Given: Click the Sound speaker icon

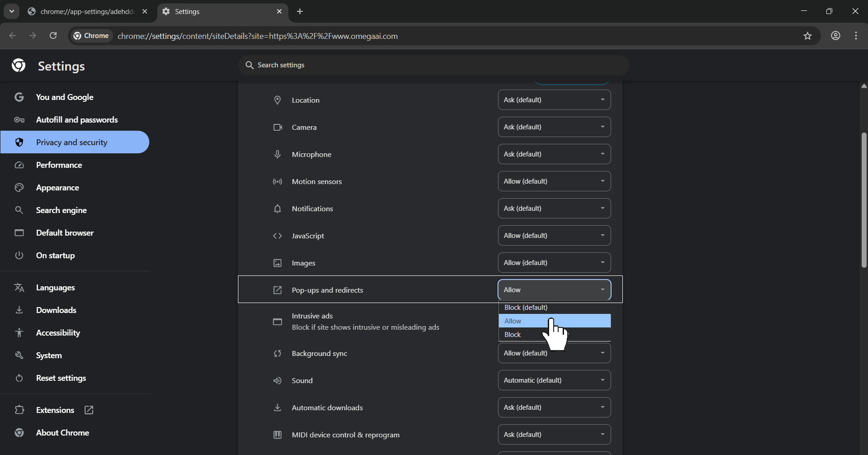Looking at the screenshot, I should 277,380.
